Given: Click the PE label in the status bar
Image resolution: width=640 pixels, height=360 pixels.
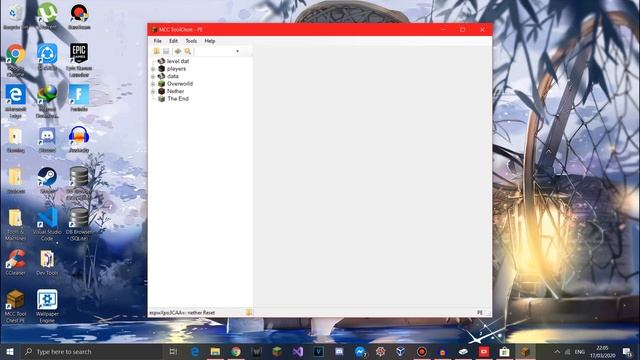Looking at the screenshot, I should pos(480,313).
